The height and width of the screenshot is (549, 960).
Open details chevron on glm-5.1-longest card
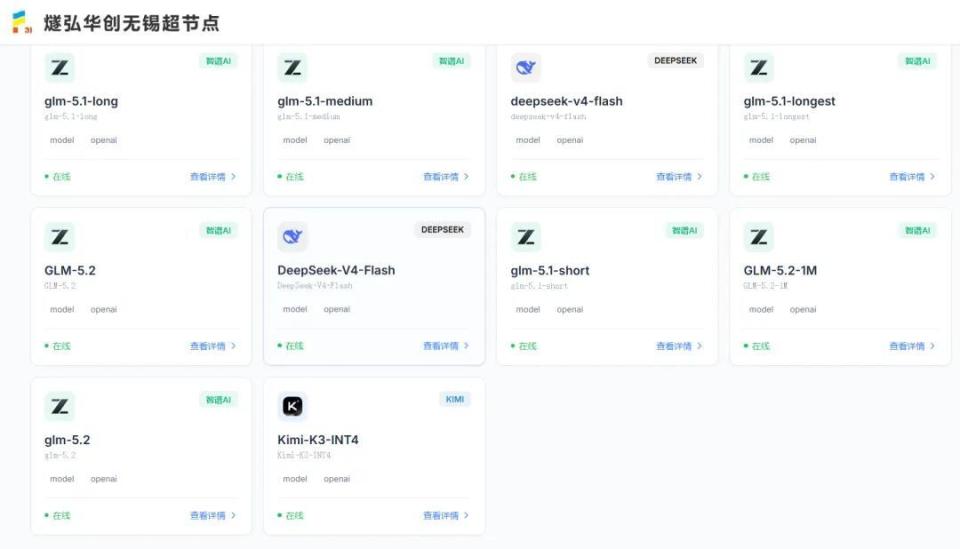pyautogui.click(x=932, y=176)
